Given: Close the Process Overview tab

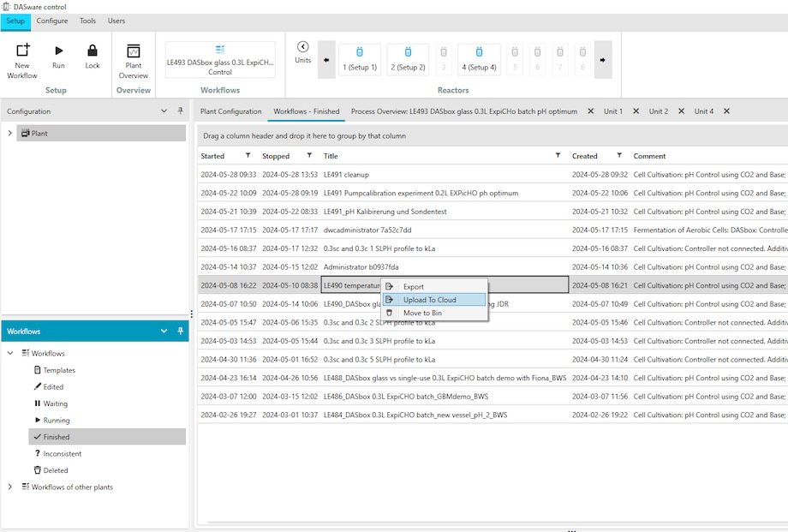Looking at the screenshot, I should 590,111.
